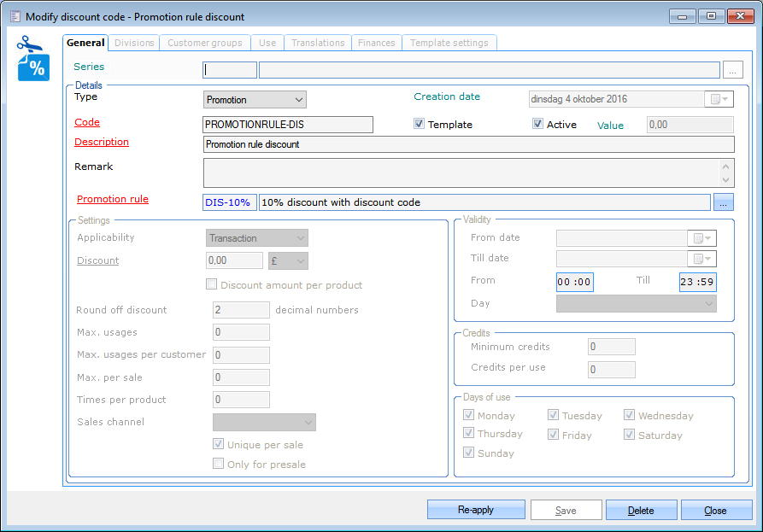Click the Delete button
This screenshot has height=532, width=763.
click(641, 510)
